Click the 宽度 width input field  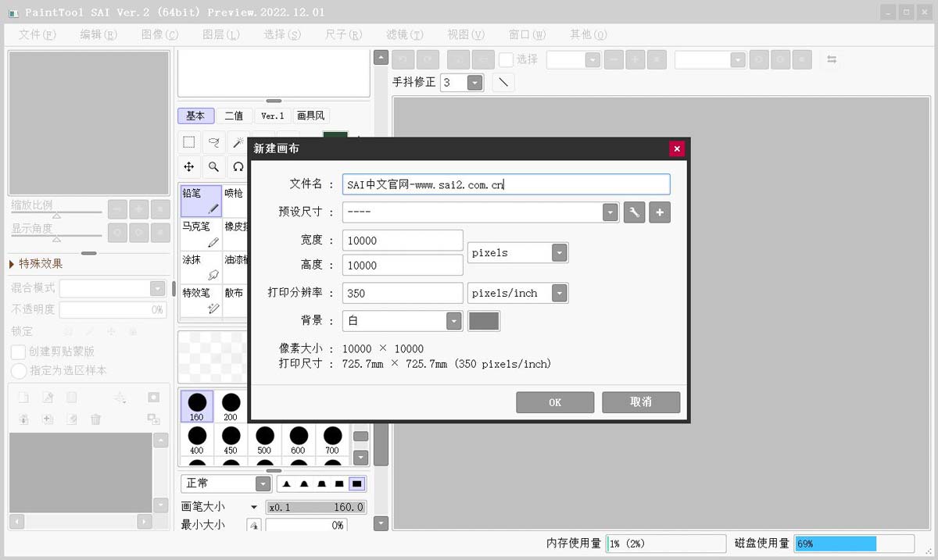pyautogui.click(x=403, y=241)
